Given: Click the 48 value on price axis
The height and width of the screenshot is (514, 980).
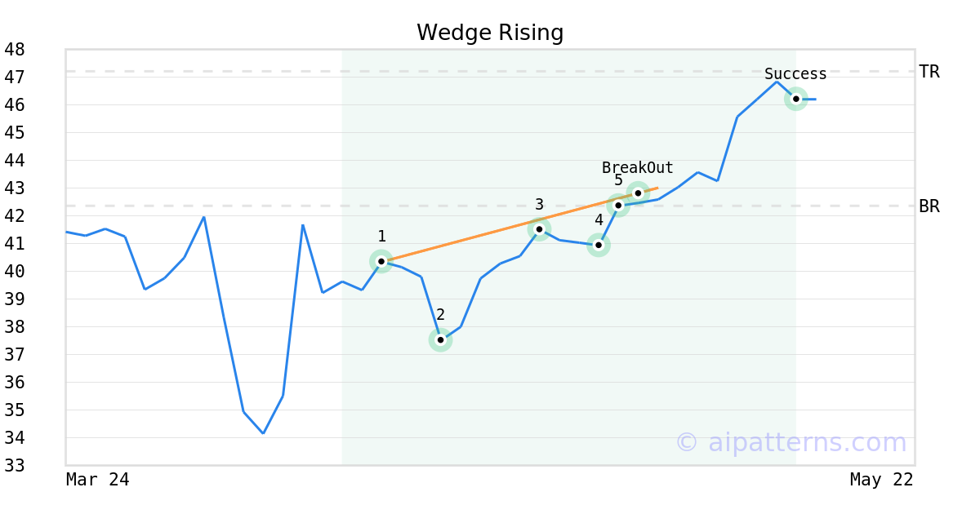Looking at the screenshot, I should [15, 50].
